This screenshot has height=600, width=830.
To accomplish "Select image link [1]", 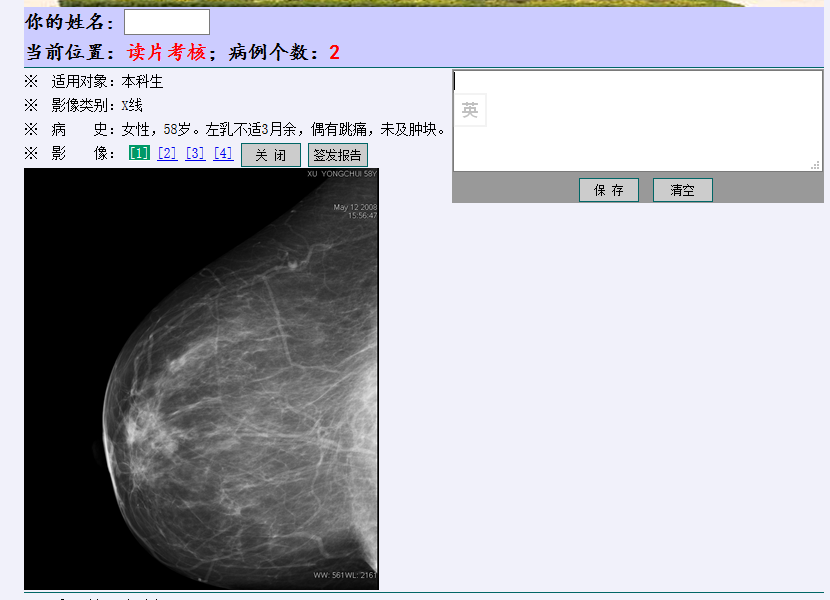I will pyautogui.click(x=139, y=154).
